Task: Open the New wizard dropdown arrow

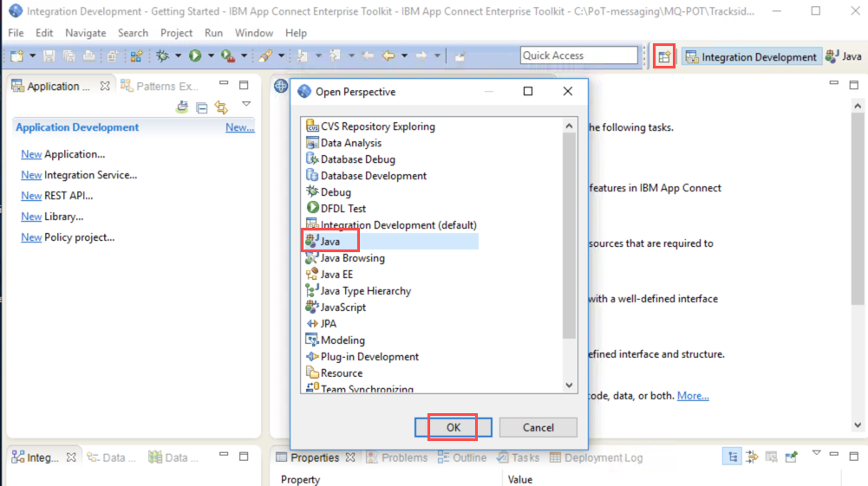Action: [x=32, y=55]
